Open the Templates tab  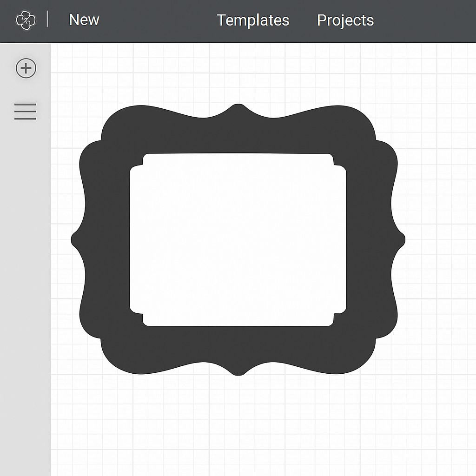253,20
